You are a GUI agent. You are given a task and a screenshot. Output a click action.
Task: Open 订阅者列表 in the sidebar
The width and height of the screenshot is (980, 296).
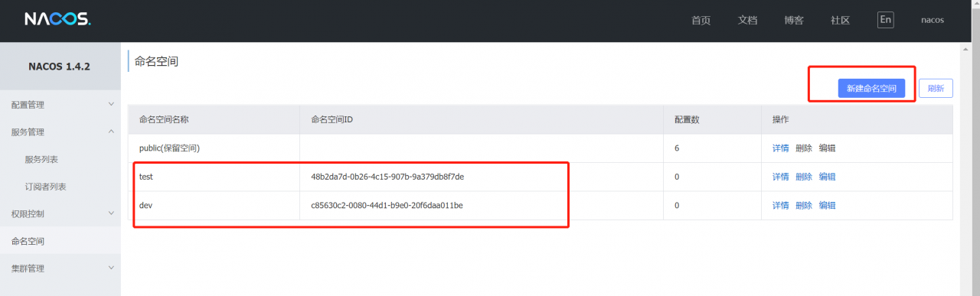[x=45, y=187]
